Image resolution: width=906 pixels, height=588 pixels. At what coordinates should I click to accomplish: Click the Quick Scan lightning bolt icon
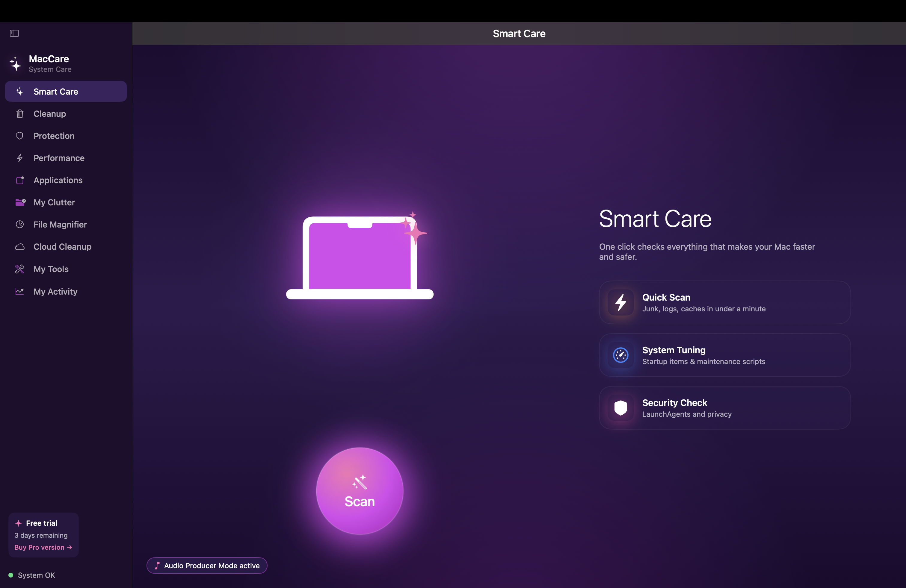point(620,302)
